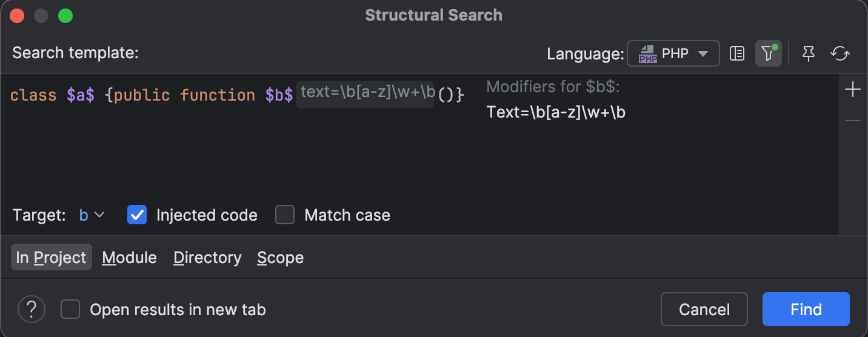Expand the Target b dropdown
This screenshot has width=868, height=337.
tap(92, 215)
